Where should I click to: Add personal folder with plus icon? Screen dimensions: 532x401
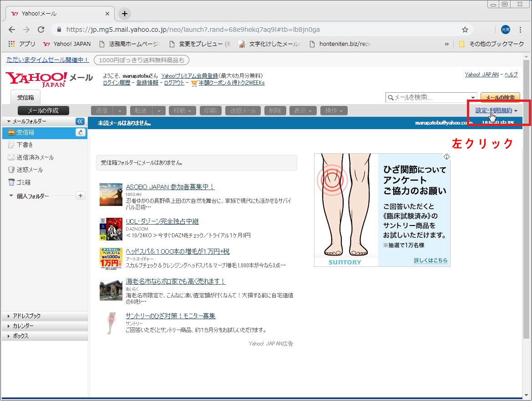(x=81, y=196)
